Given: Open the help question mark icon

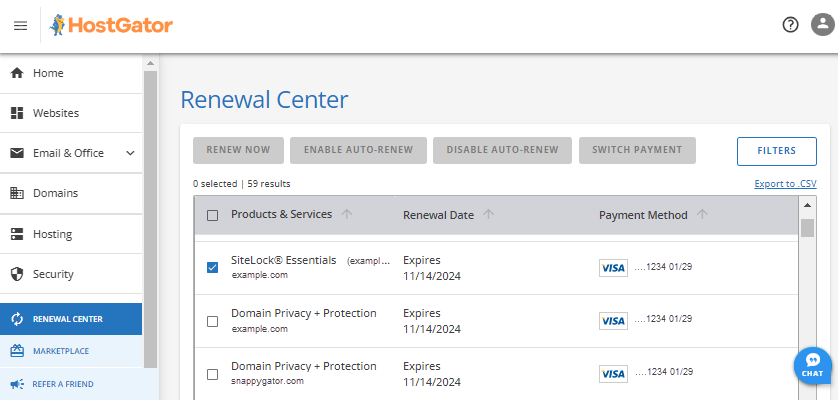Looking at the screenshot, I should coord(790,25).
